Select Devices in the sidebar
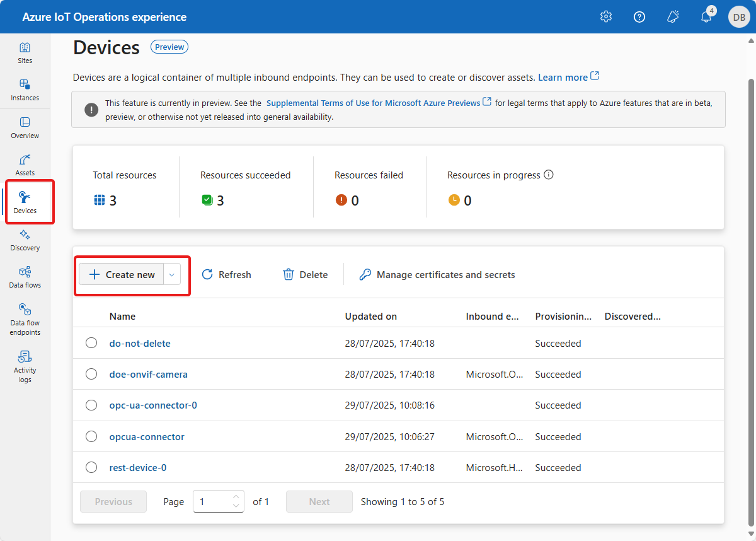The image size is (756, 541). (x=25, y=202)
